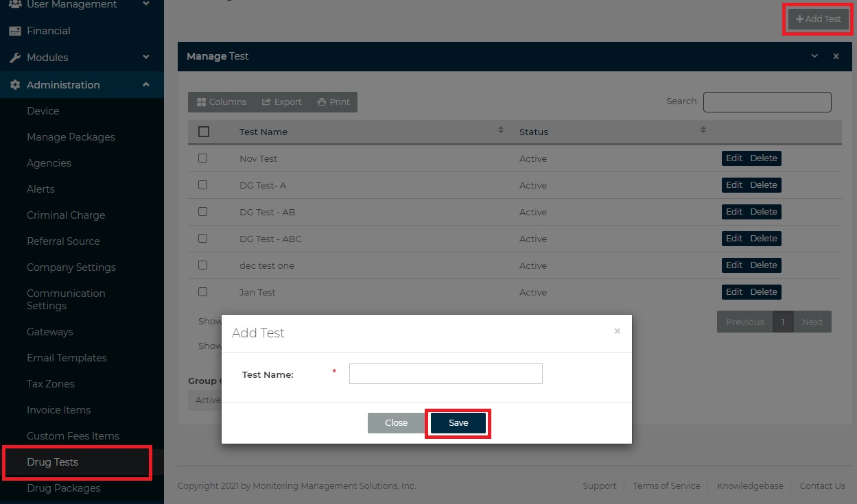Check the DG Test - ABC row checkbox
Viewport: 857px width, 504px height.
[202, 238]
